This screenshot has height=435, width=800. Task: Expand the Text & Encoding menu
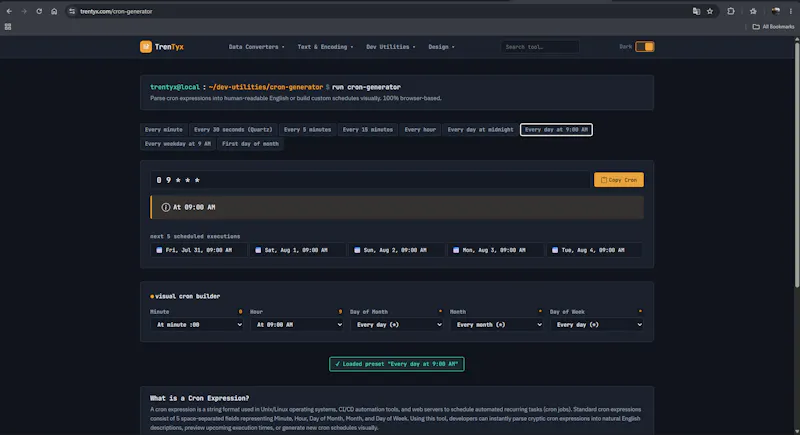click(x=325, y=46)
